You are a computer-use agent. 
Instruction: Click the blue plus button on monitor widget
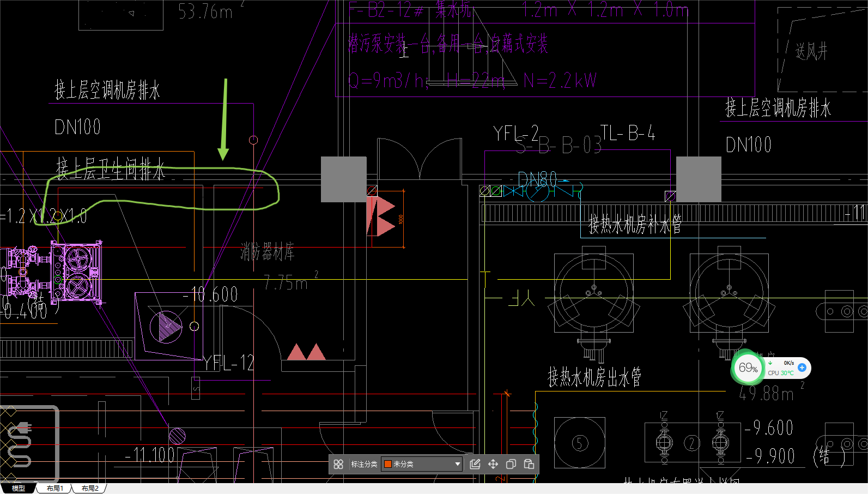pos(802,368)
